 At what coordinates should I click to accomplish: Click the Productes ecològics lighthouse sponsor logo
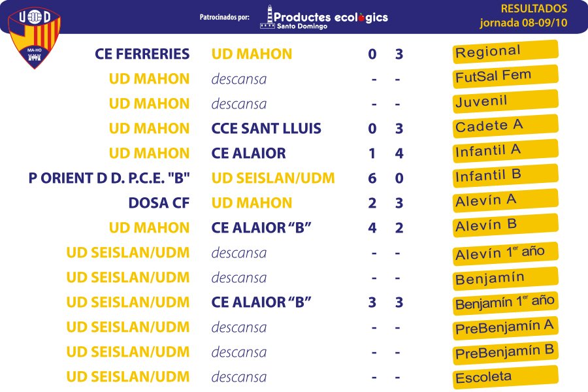(324, 17)
